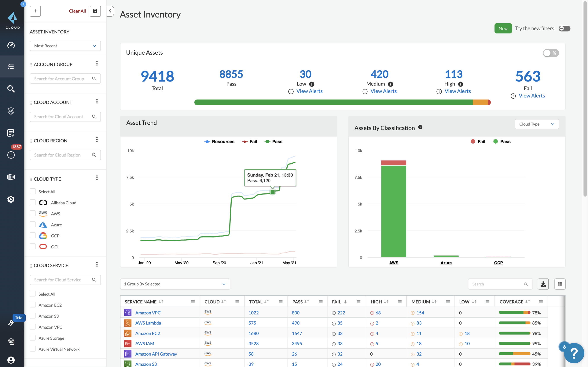Turn on the new filters toggle
588x367 pixels.
coord(564,28)
